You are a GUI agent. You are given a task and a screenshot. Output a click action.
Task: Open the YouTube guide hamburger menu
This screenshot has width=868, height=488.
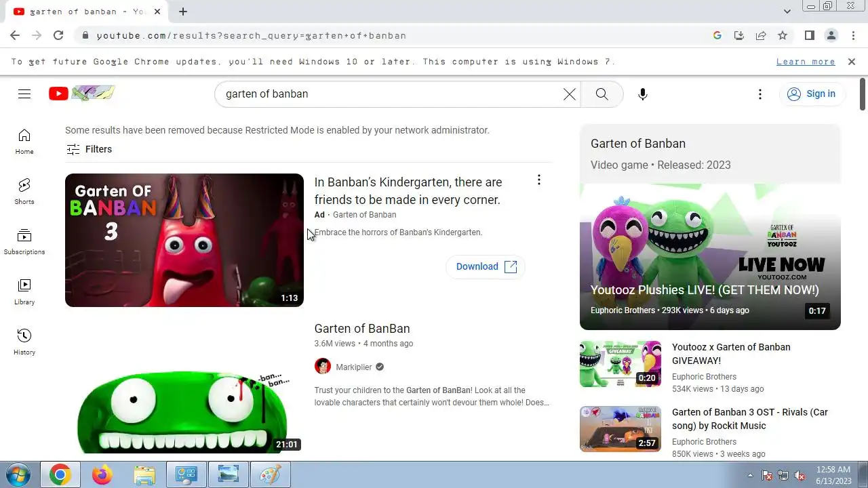tap(24, 94)
